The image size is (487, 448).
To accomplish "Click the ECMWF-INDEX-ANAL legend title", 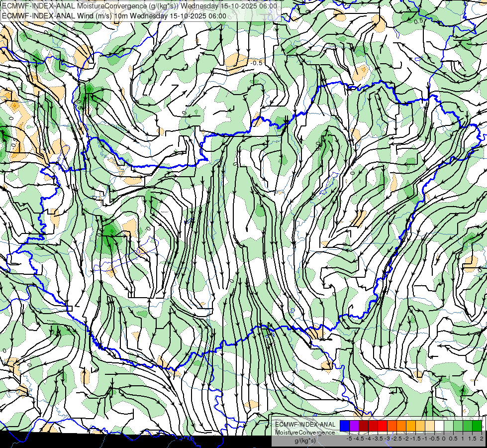I will click(305, 425).
